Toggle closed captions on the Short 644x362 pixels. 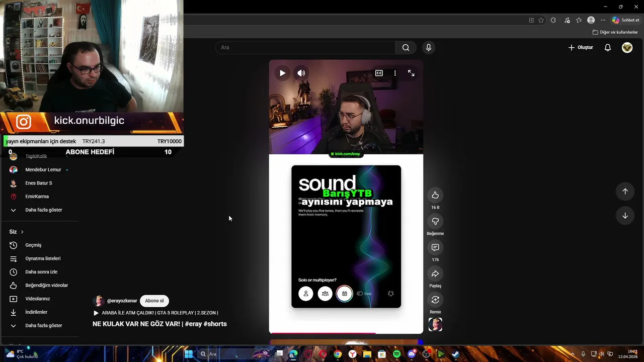coord(379,73)
